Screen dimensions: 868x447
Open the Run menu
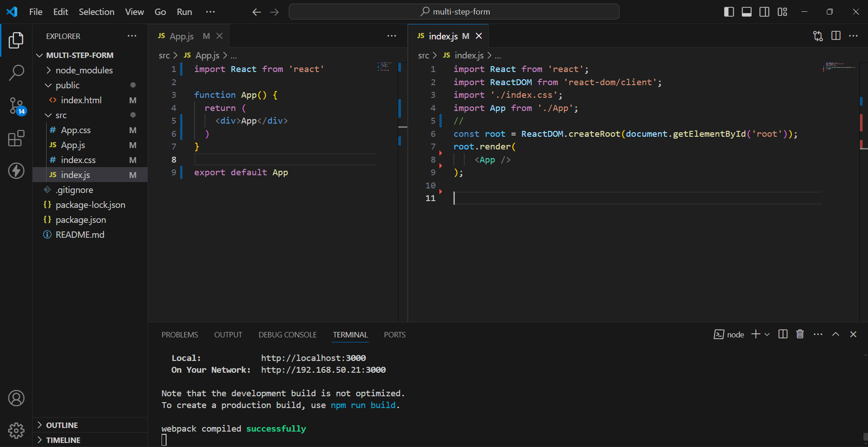coord(184,12)
